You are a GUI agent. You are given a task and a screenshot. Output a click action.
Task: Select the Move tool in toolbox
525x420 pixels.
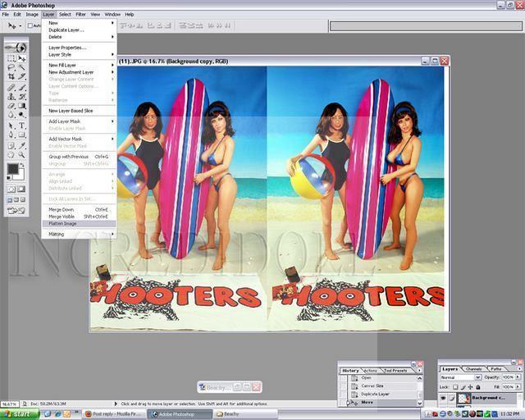[x=22, y=58]
